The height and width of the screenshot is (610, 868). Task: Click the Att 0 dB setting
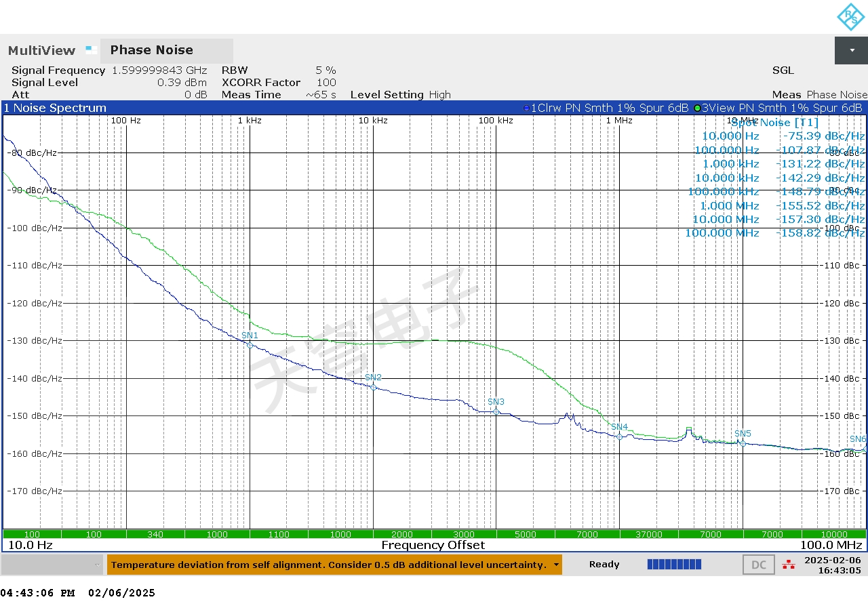tap(109, 95)
